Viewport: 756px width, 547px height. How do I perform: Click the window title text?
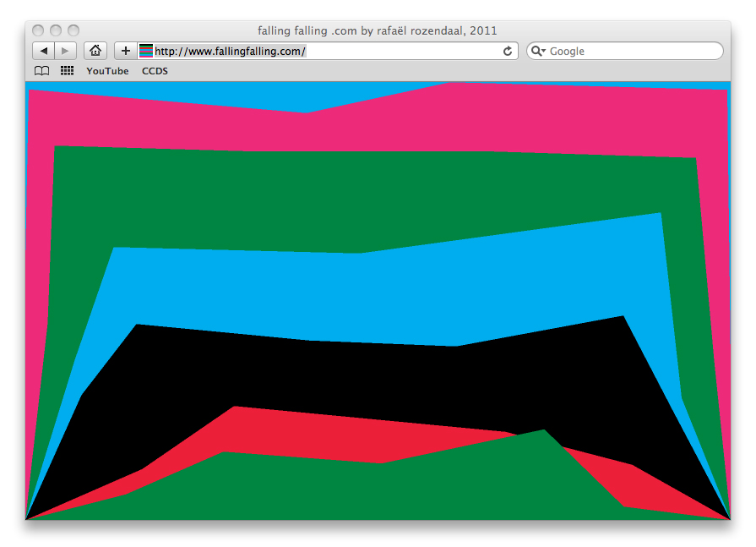click(377, 31)
